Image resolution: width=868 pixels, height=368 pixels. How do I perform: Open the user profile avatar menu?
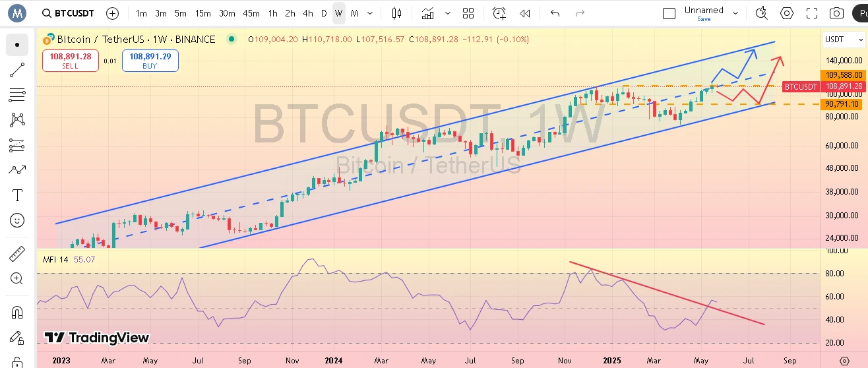(x=16, y=13)
